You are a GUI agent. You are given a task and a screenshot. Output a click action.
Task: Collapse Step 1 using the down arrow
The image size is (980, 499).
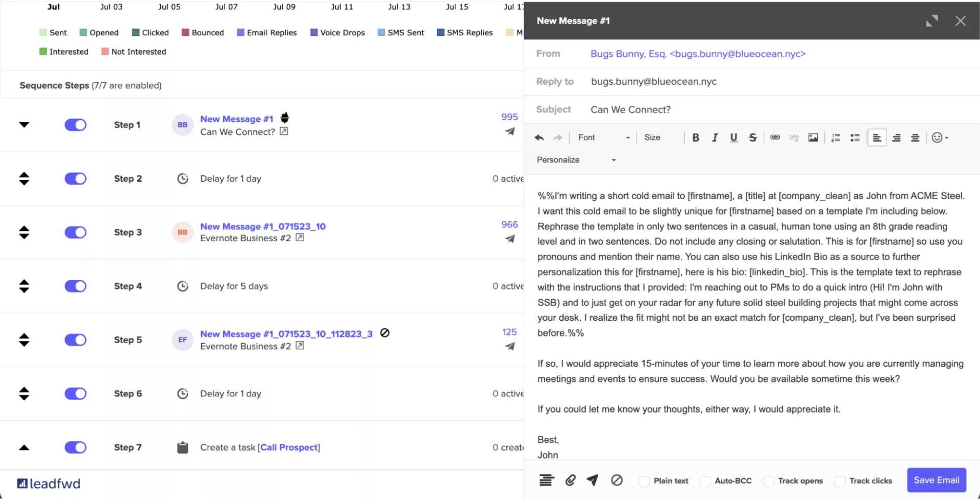click(24, 125)
